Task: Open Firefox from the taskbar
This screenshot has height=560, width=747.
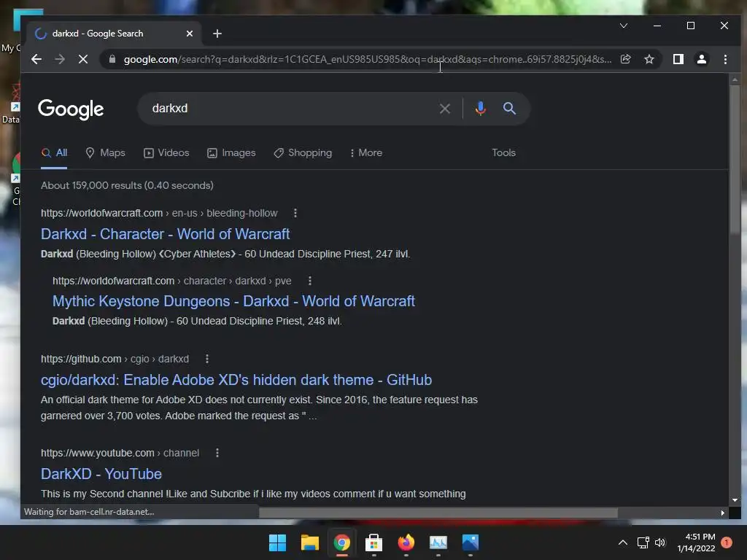Action: (x=406, y=542)
